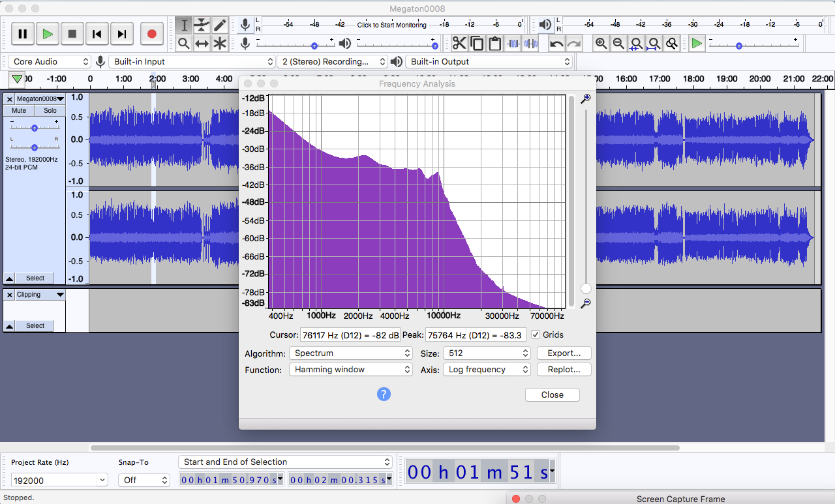Click the Export... button
The width and height of the screenshot is (835, 504).
point(564,353)
